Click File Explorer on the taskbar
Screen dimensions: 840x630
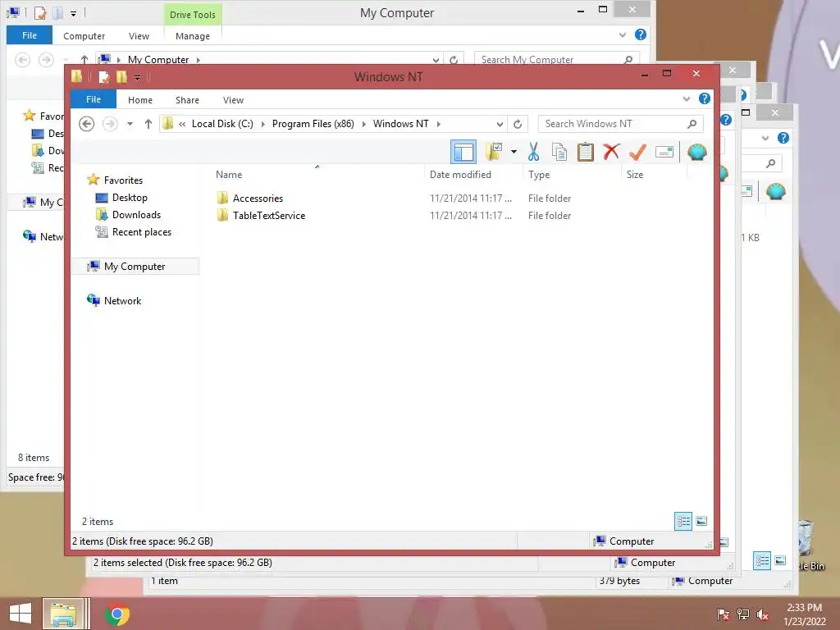click(63, 614)
